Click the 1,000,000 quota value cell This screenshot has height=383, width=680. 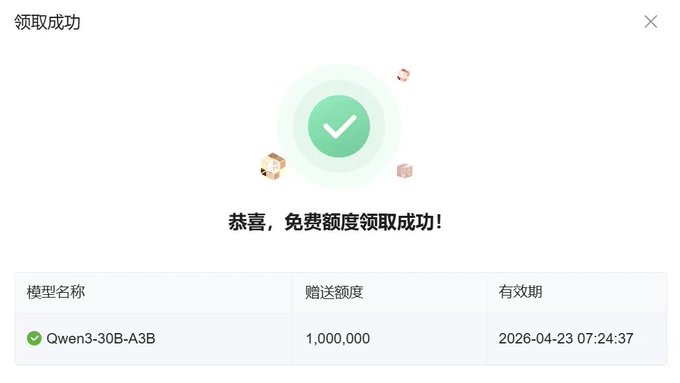[338, 338]
